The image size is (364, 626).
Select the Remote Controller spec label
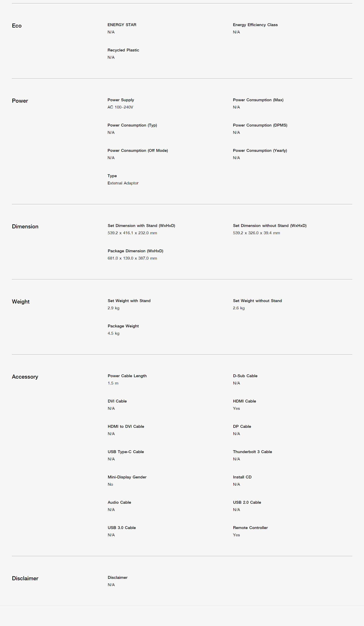250,528
